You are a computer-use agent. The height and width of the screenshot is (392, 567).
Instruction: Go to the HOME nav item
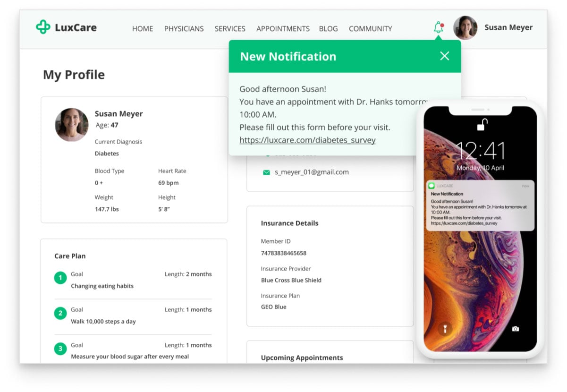143,29
